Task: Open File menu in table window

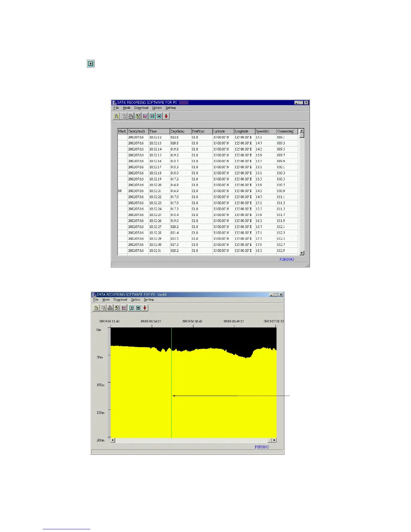Action: coord(116,108)
